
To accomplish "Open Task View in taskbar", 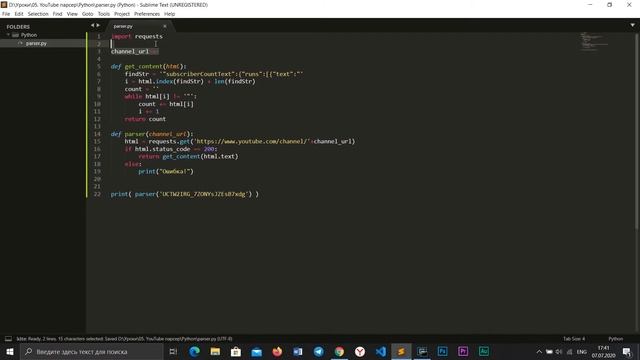I will (173, 351).
